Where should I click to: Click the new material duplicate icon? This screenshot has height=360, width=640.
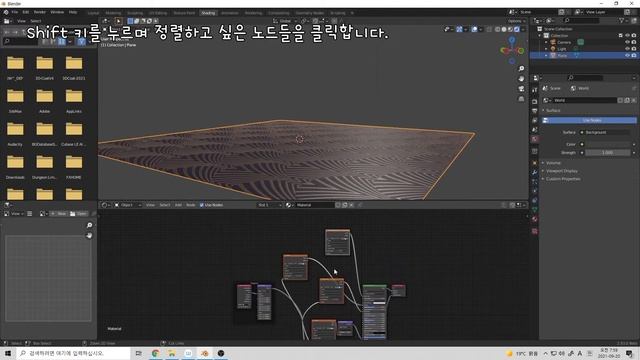tap(345, 205)
